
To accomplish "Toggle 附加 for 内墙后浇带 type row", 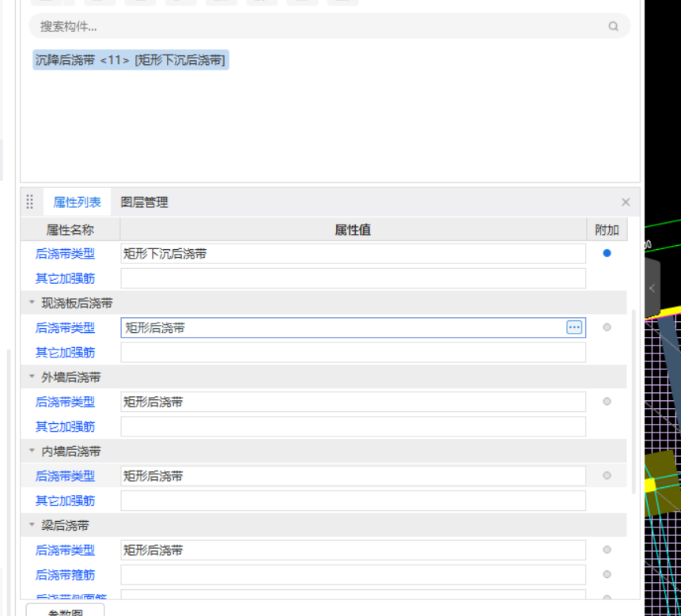I will pyautogui.click(x=607, y=476).
